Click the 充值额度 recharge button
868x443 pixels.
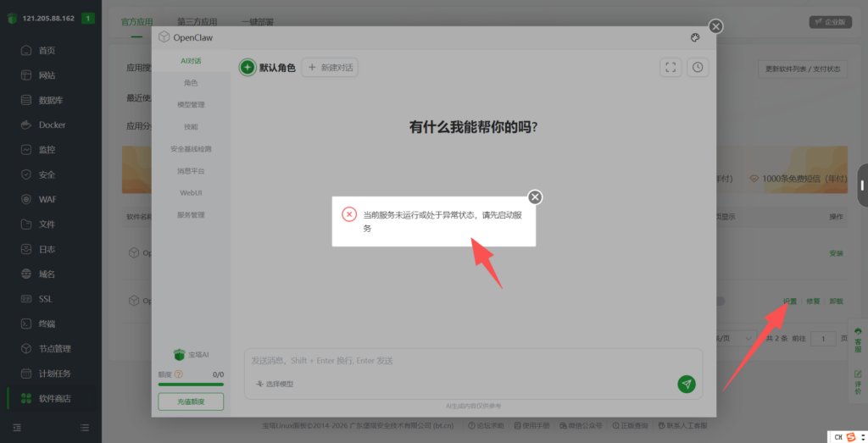pyautogui.click(x=191, y=401)
